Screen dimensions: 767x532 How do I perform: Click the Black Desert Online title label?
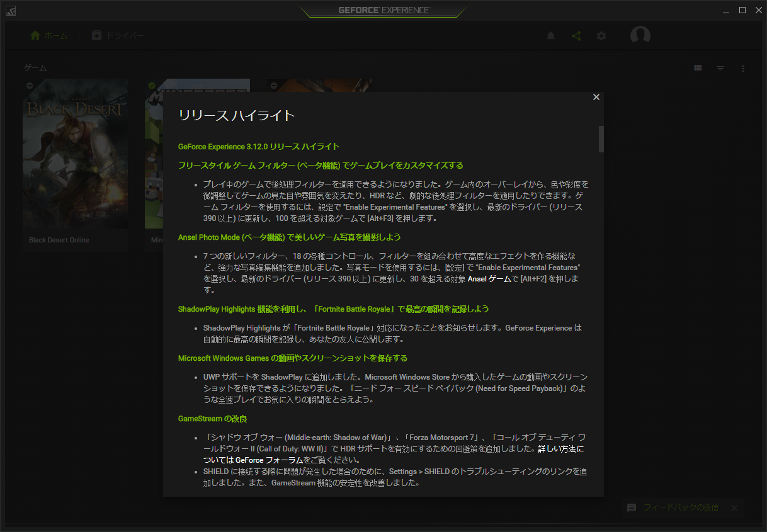(59, 240)
